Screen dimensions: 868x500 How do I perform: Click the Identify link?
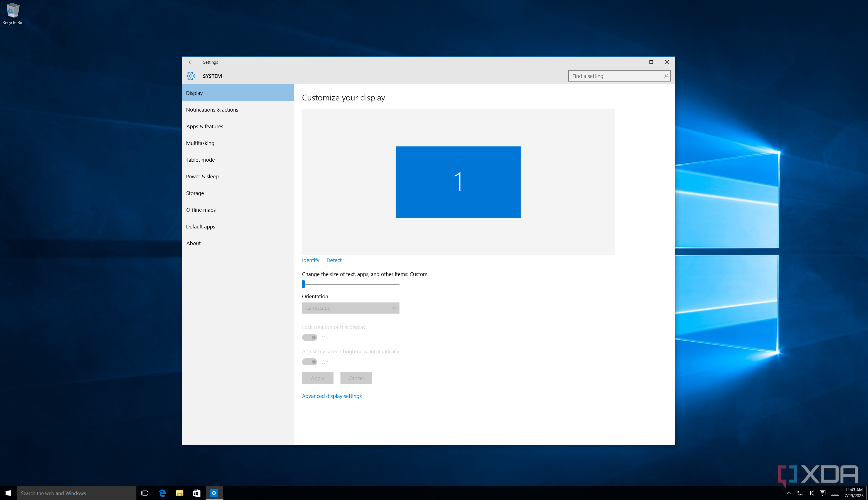[x=310, y=260]
